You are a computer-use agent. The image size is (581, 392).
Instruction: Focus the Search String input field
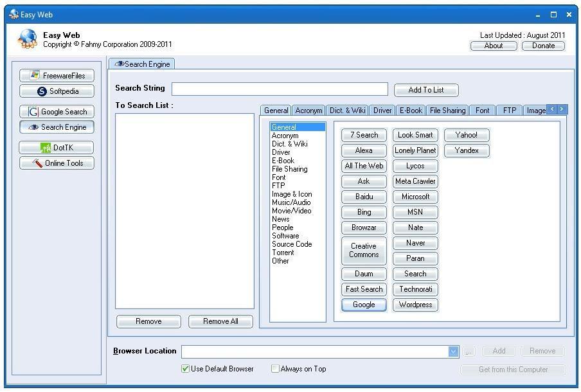pyautogui.click(x=280, y=89)
